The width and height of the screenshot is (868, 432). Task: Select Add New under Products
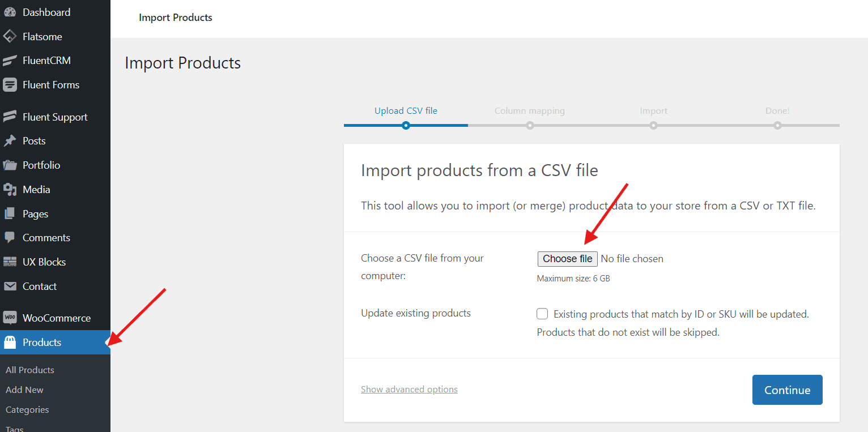pyautogui.click(x=24, y=390)
